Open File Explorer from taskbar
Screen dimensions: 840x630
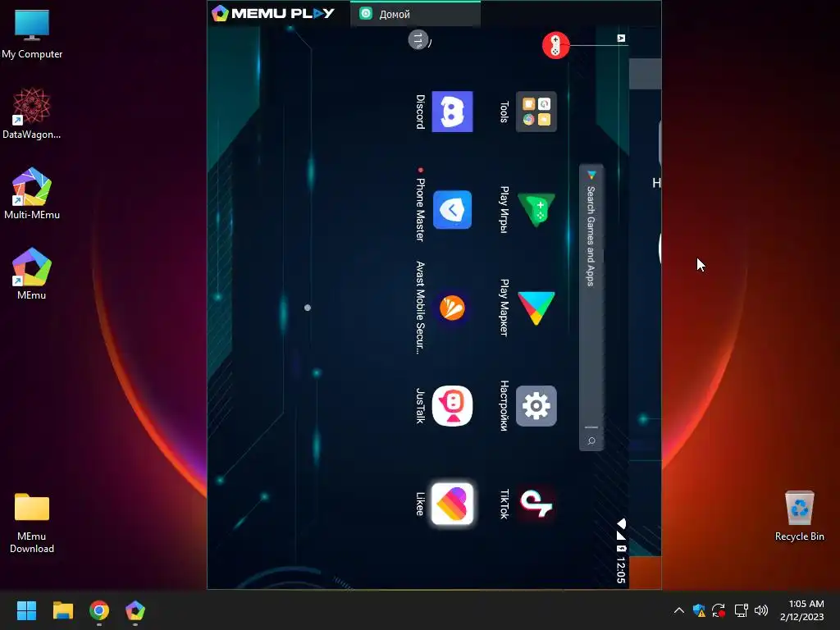[x=62, y=610]
